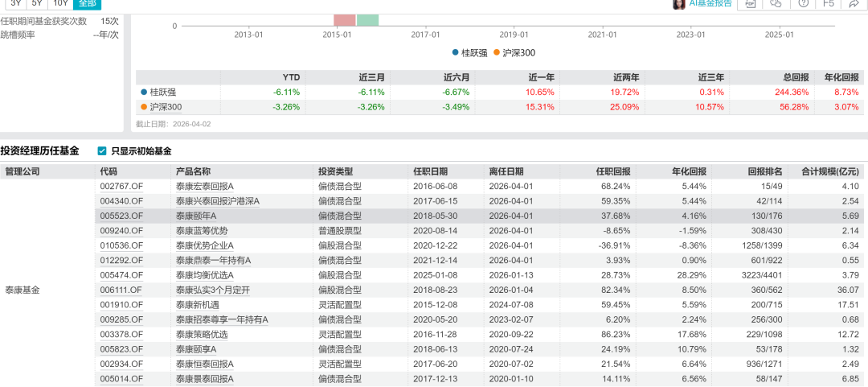This screenshot has height=387, width=868.
Task: Click 跳槽频率 stat row
Action: (59, 35)
